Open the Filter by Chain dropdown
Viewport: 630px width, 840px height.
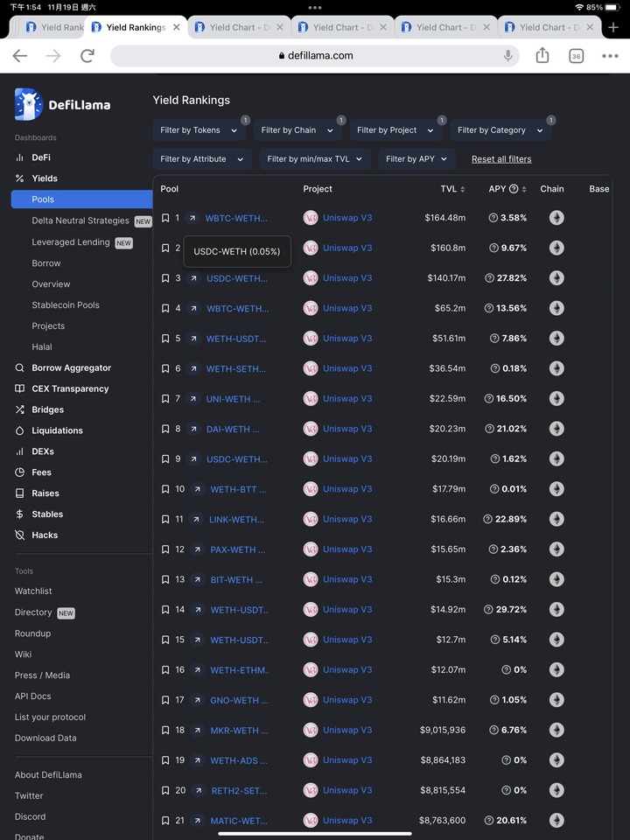tap(297, 130)
